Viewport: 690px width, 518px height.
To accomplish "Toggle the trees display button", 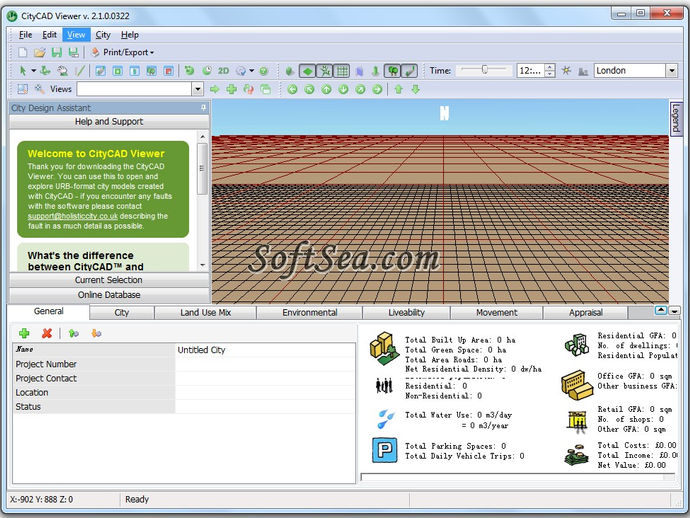I will (393, 70).
